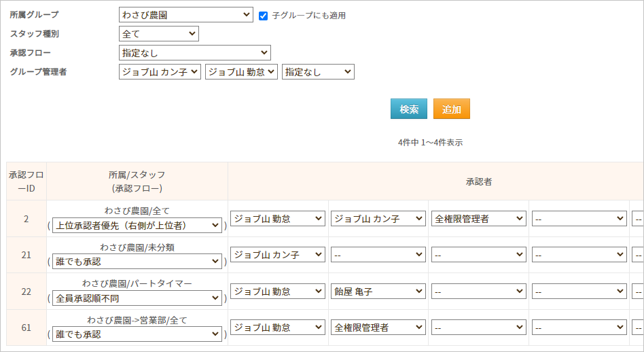The image size is (644, 352).
Task: Open 上位承認者優先 flow dropdown in row 2
Action: point(137,225)
